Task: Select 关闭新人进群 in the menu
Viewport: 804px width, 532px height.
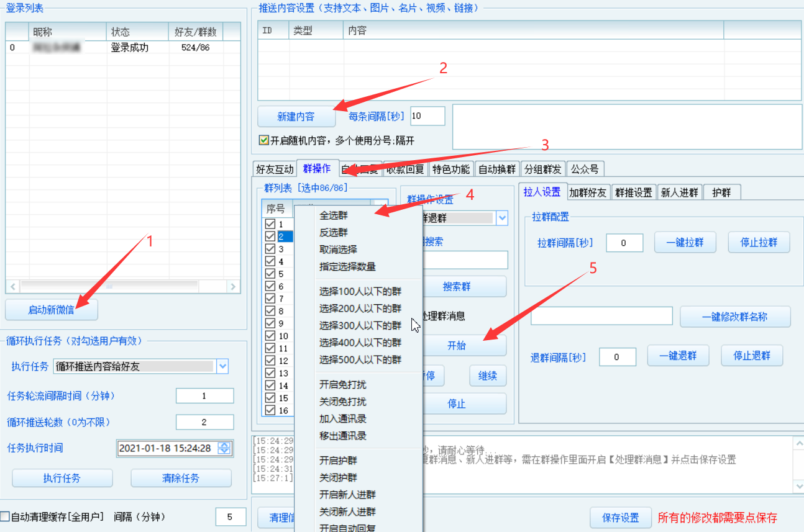Action: click(x=347, y=512)
